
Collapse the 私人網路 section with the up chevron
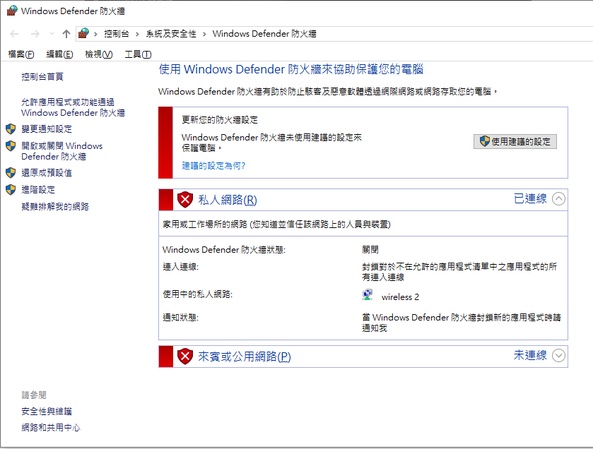point(559,199)
